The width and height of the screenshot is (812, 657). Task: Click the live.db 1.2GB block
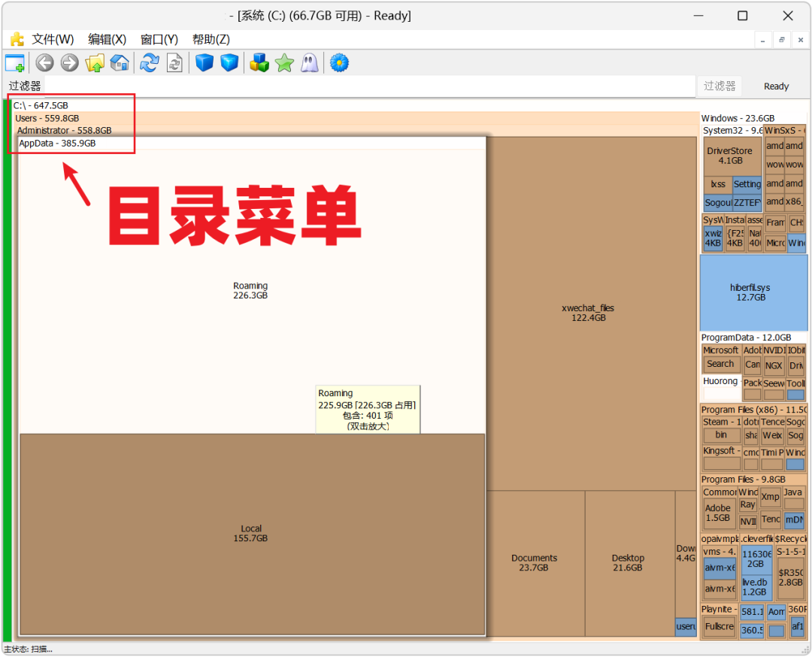point(755,587)
